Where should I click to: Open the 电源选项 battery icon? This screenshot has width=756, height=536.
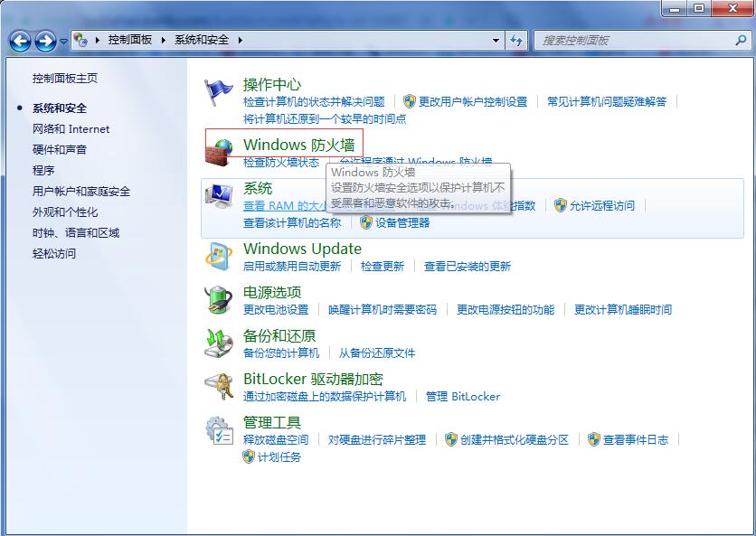pyautogui.click(x=217, y=298)
